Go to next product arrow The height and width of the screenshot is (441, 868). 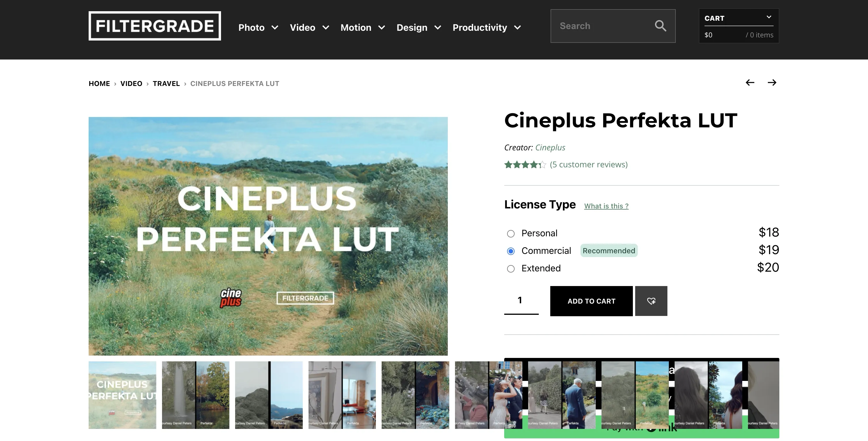click(772, 83)
